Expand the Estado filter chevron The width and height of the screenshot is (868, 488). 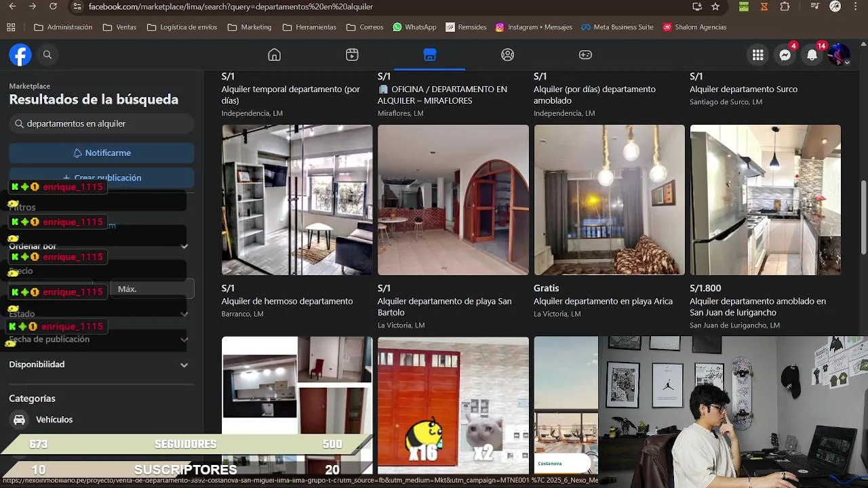tap(184, 314)
